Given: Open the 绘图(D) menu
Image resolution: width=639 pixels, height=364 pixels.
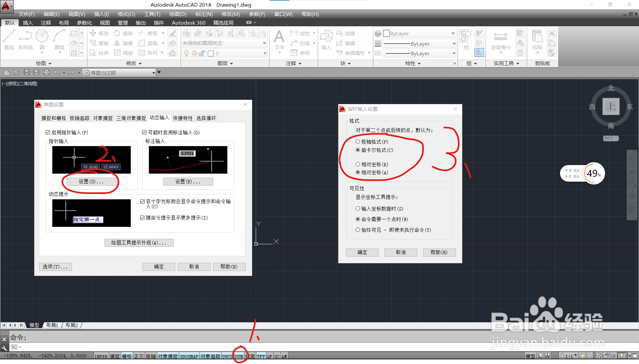Looking at the screenshot, I should click(x=178, y=14).
